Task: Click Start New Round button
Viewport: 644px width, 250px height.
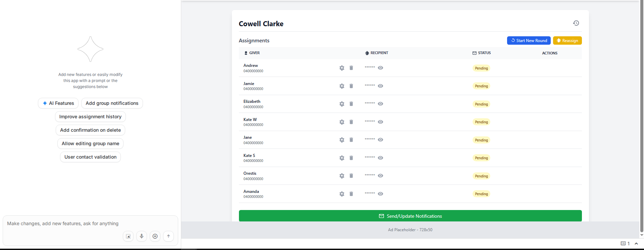Action: tap(529, 41)
